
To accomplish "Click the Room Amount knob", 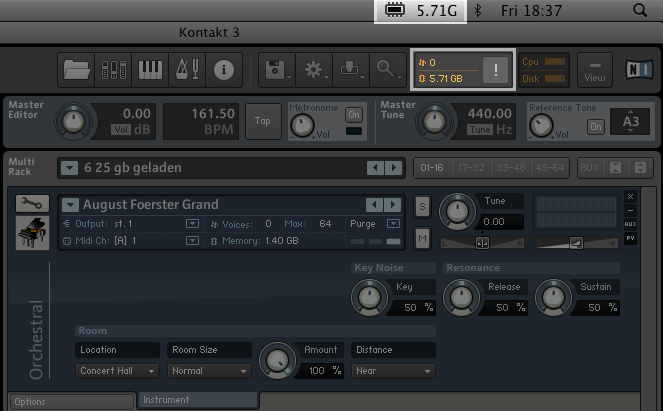I will point(277,361).
